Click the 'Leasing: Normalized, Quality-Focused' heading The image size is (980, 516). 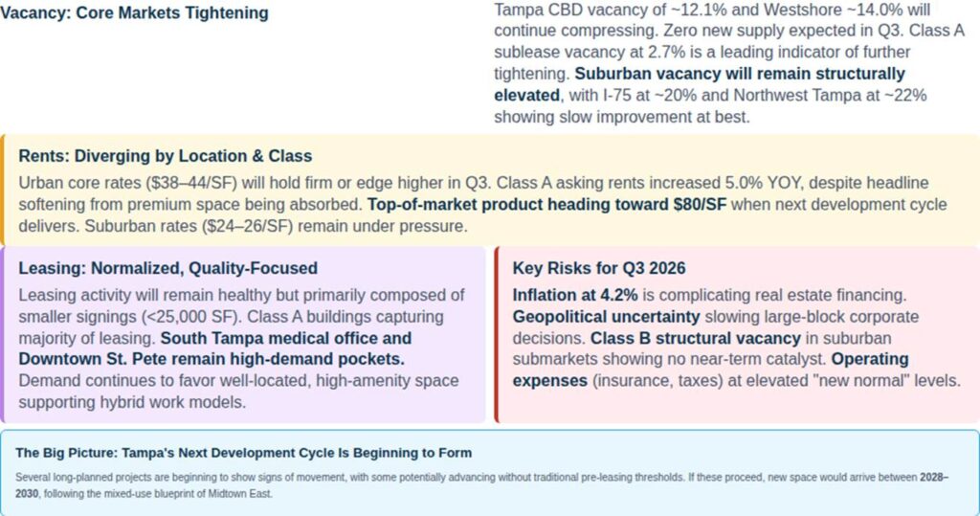point(168,268)
